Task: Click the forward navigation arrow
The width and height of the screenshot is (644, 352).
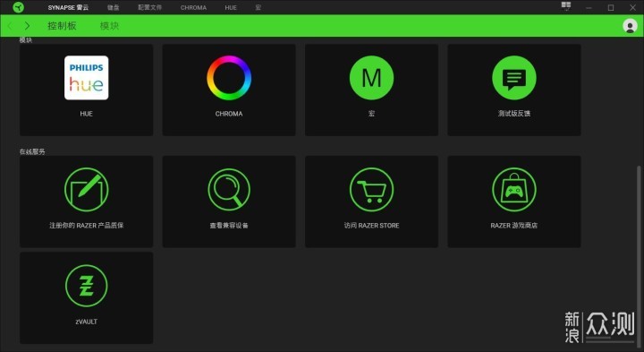Action: (27, 25)
